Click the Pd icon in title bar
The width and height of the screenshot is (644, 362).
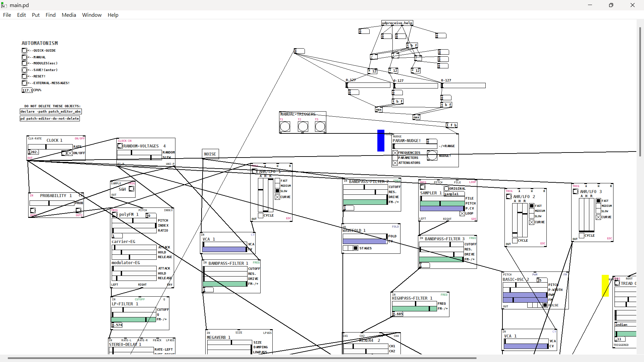click(x=4, y=5)
